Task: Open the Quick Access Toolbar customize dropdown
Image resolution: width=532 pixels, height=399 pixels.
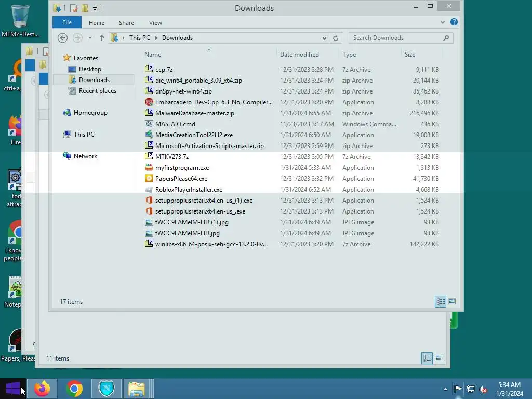Action: click(x=95, y=8)
